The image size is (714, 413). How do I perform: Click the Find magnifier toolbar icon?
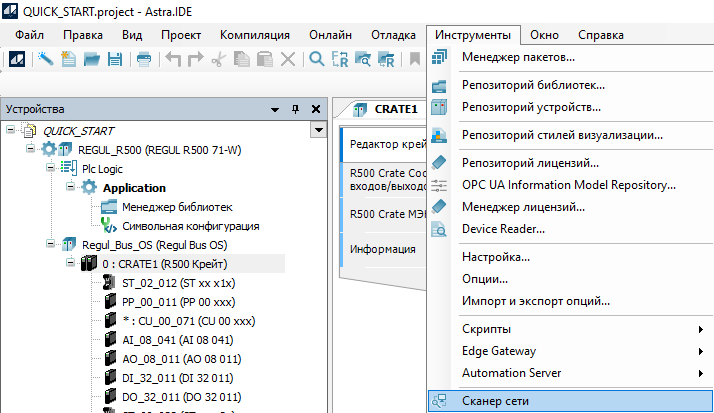tap(317, 59)
